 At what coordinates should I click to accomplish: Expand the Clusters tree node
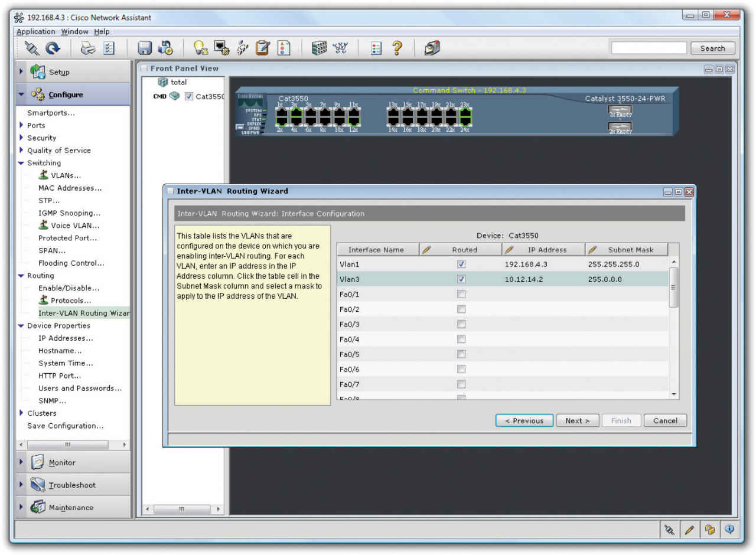click(x=21, y=413)
